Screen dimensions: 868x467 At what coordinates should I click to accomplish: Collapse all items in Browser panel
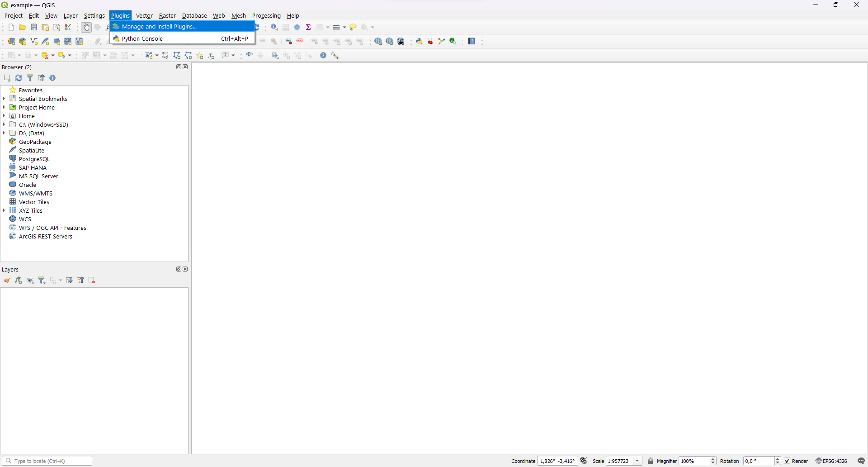(41, 78)
